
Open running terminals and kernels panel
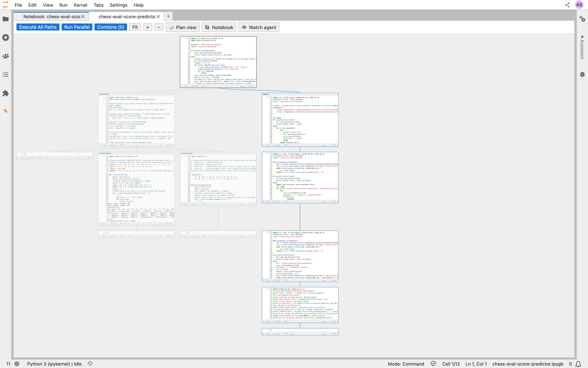[x=5, y=38]
